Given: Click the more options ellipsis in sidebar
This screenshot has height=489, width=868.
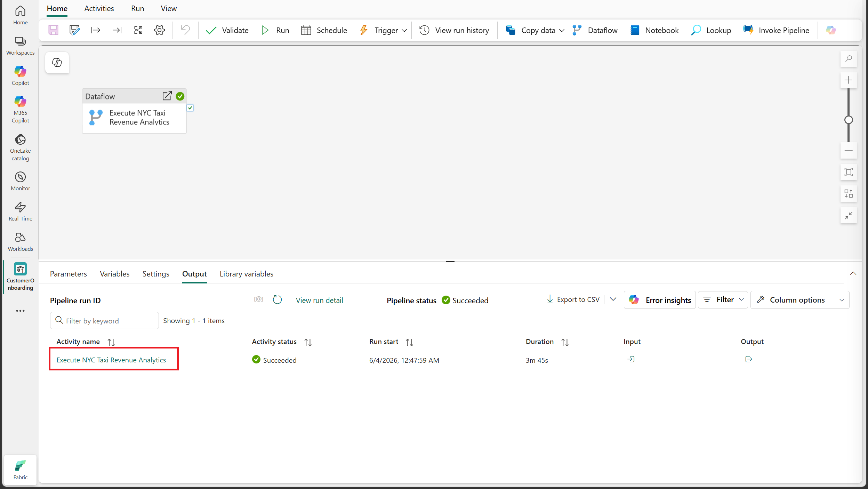Looking at the screenshot, I should [x=21, y=311].
